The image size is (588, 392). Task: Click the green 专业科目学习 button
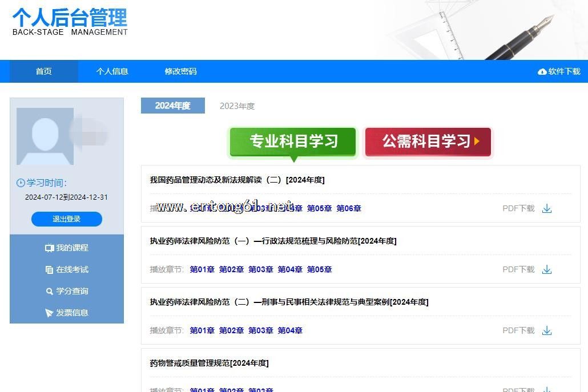pyautogui.click(x=293, y=142)
